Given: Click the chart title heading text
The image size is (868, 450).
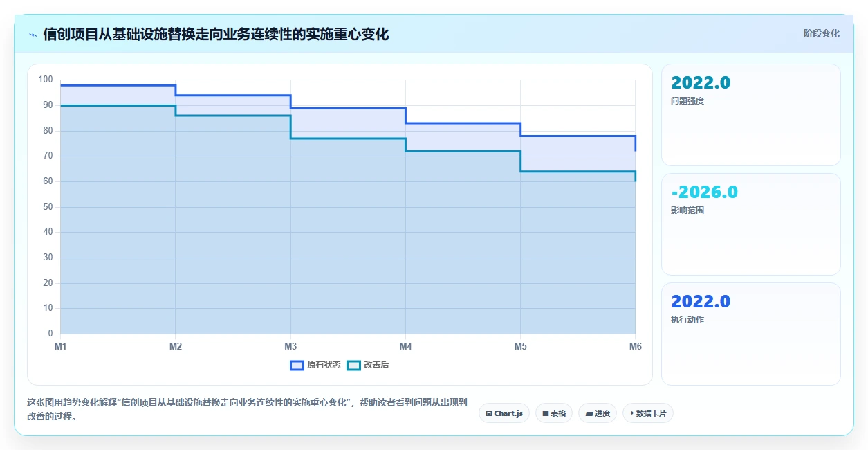Looking at the screenshot, I should point(216,34).
